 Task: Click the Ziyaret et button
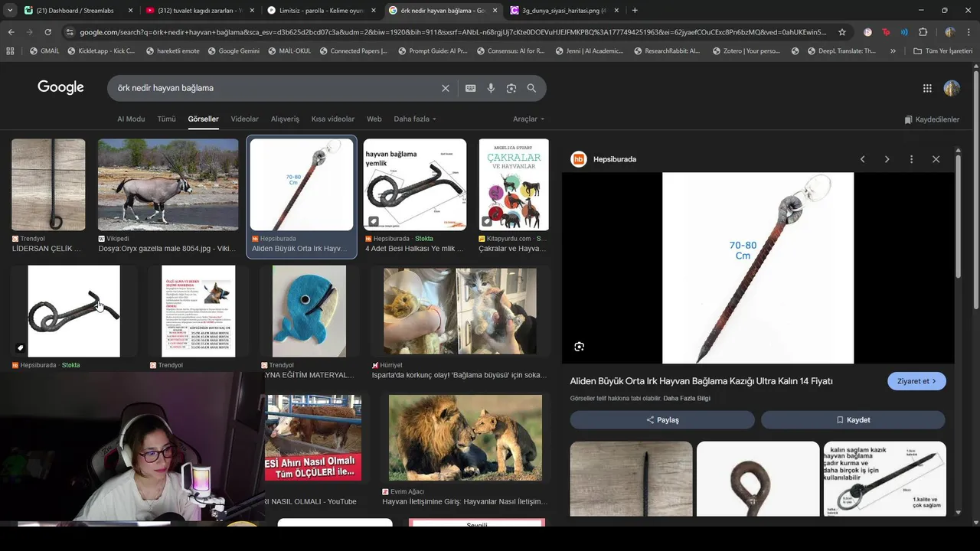coord(916,381)
